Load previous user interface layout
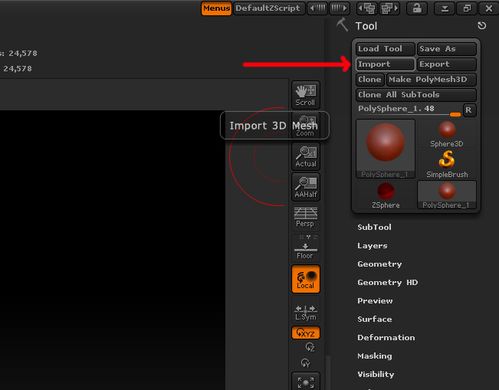 click(x=317, y=8)
